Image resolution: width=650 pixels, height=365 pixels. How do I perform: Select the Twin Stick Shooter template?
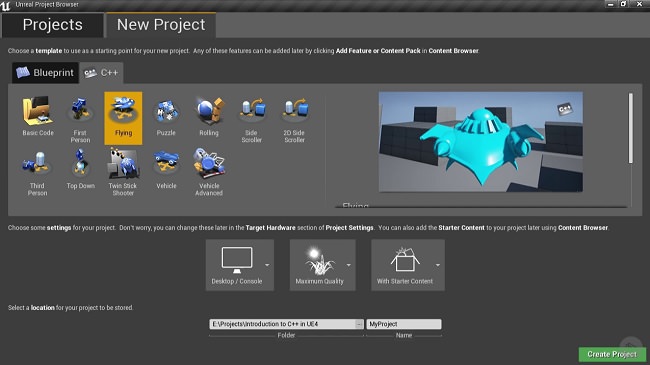click(123, 172)
